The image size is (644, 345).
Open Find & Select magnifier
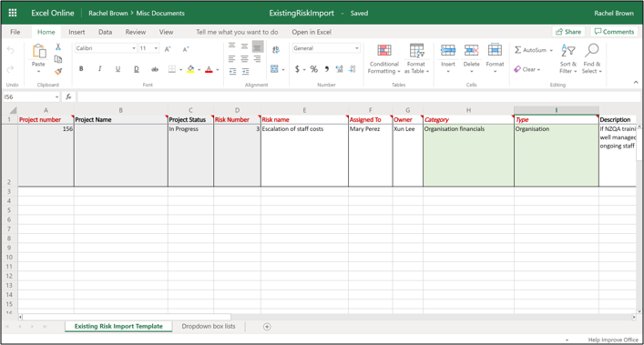point(592,58)
